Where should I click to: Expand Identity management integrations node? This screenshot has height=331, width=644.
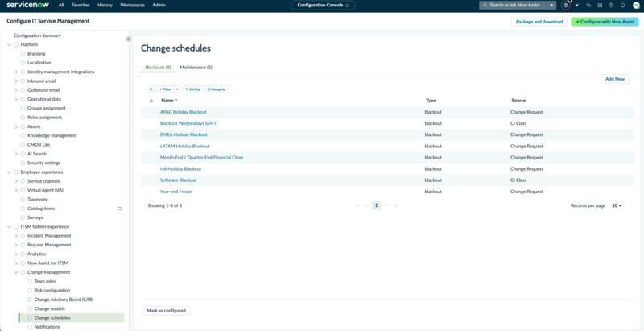[x=16, y=72]
